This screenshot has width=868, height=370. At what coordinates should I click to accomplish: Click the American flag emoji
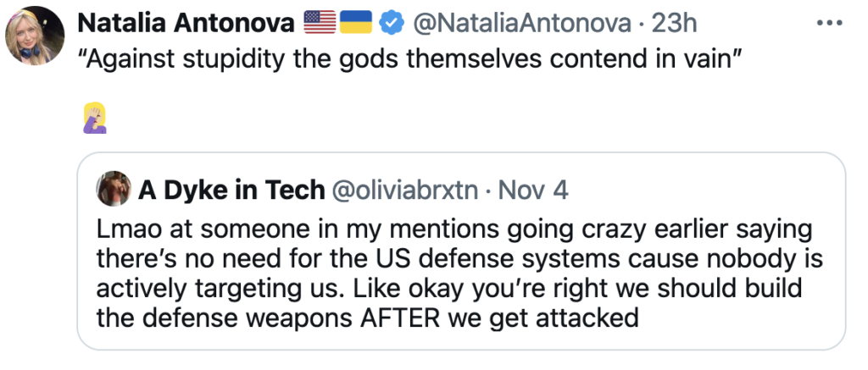point(320,24)
